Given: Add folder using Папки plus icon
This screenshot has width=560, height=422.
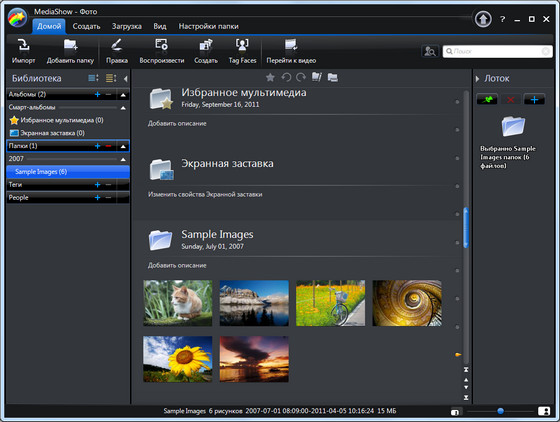Looking at the screenshot, I should pos(97,146).
